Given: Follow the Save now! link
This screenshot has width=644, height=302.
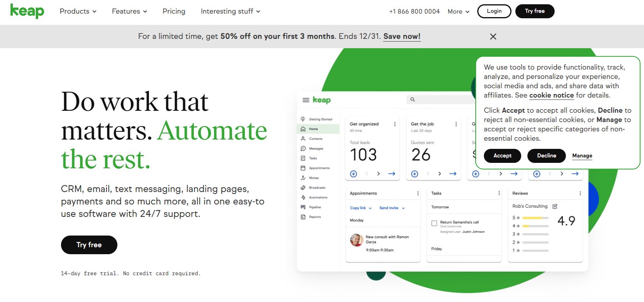Looking at the screenshot, I should (x=402, y=36).
